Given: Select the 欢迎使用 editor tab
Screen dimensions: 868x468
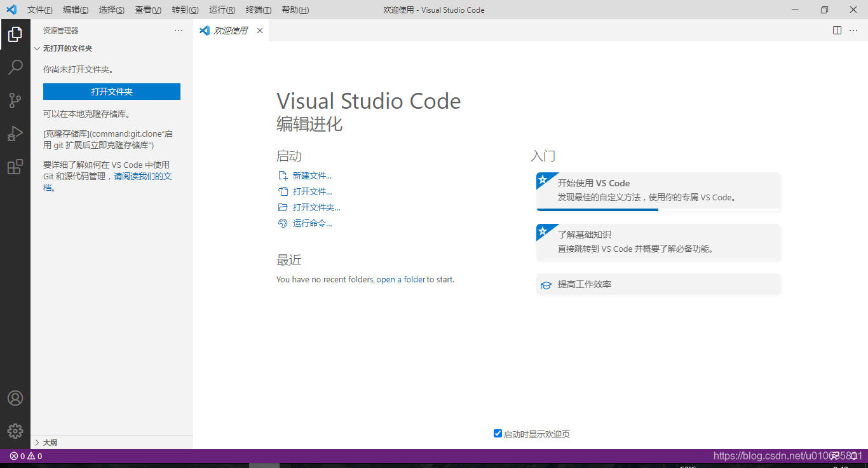Looking at the screenshot, I should tap(231, 31).
